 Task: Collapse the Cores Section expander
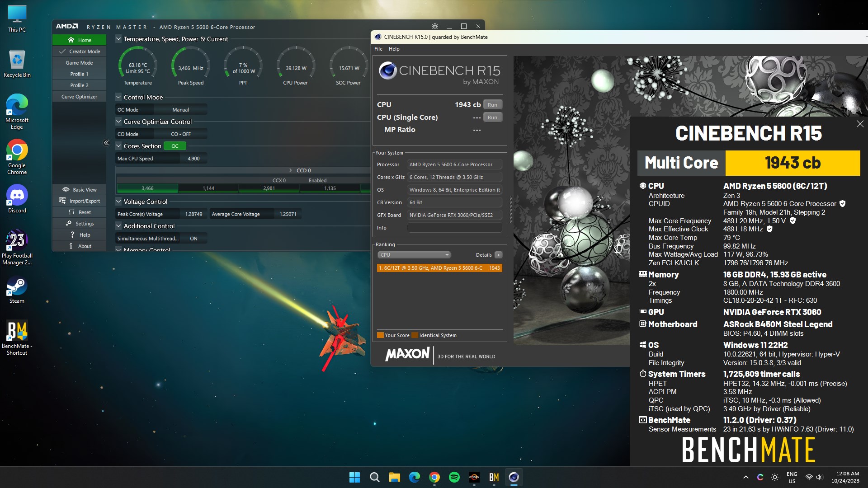pos(118,145)
